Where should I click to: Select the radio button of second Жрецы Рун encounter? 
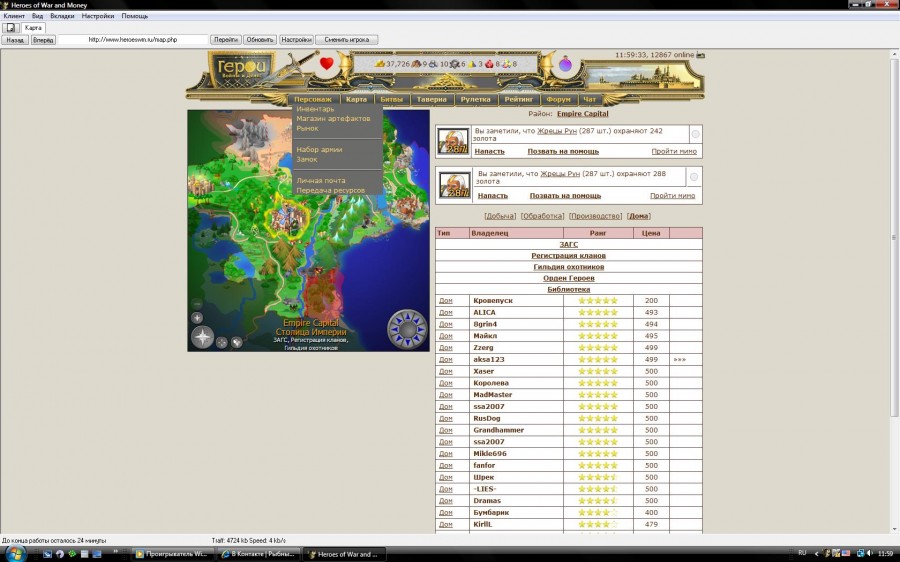pos(694,177)
